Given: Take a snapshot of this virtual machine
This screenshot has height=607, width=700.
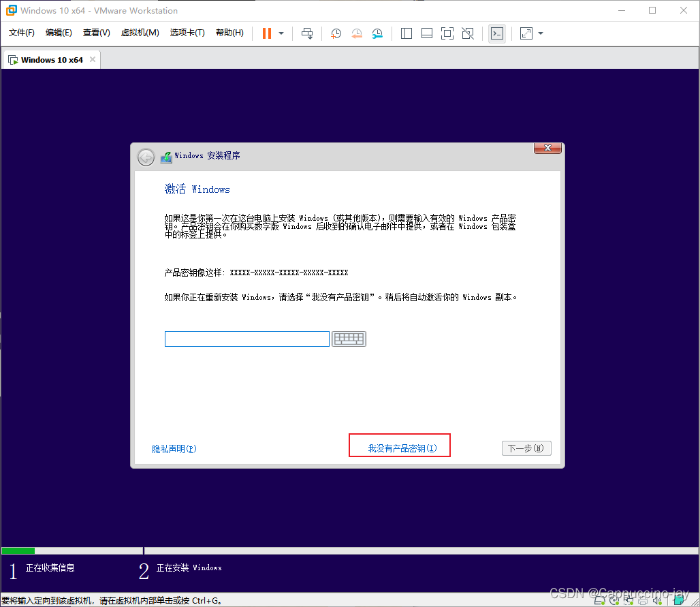Looking at the screenshot, I should click(x=336, y=33).
